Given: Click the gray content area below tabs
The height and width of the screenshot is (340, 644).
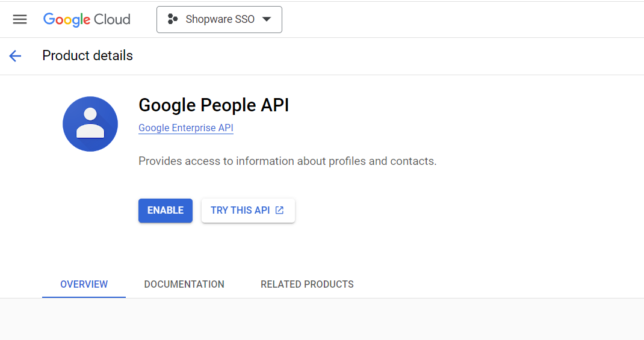Looking at the screenshot, I should (322, 319).
